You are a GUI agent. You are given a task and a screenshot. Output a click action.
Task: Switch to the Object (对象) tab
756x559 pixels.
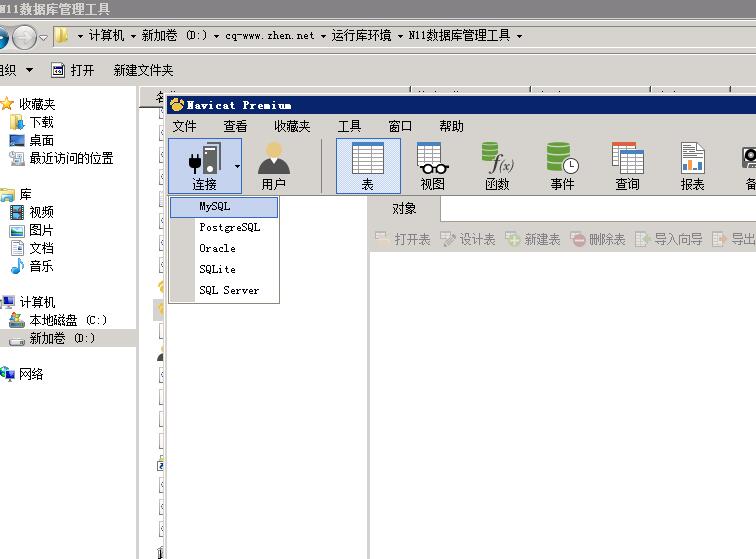pos(404,209)
